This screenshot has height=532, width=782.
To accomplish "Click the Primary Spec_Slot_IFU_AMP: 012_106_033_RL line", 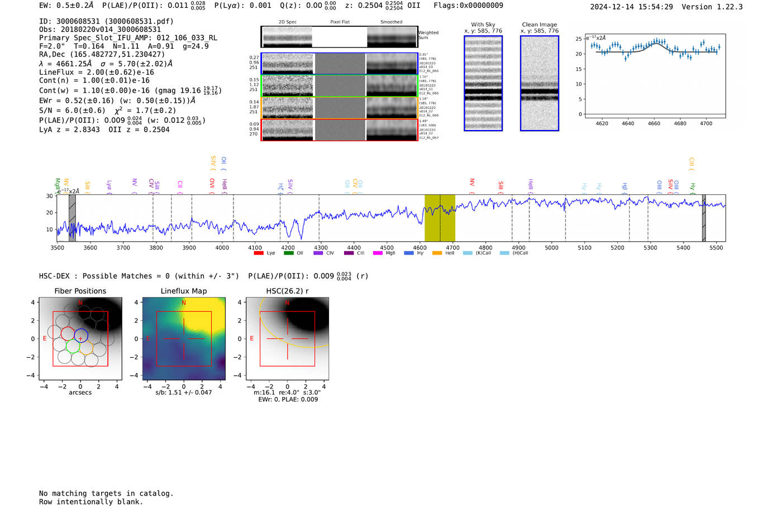I will point(128,38).
